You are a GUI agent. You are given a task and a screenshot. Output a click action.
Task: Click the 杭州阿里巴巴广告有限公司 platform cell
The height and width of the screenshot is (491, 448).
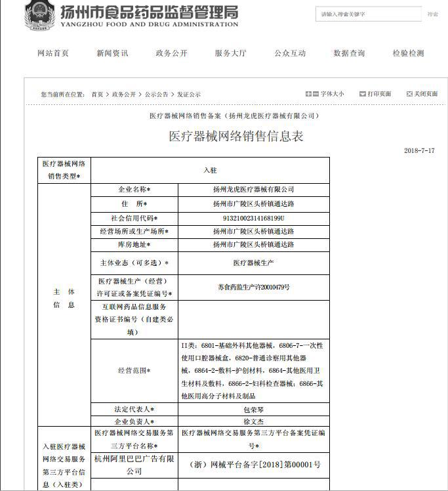click(134, 465)
